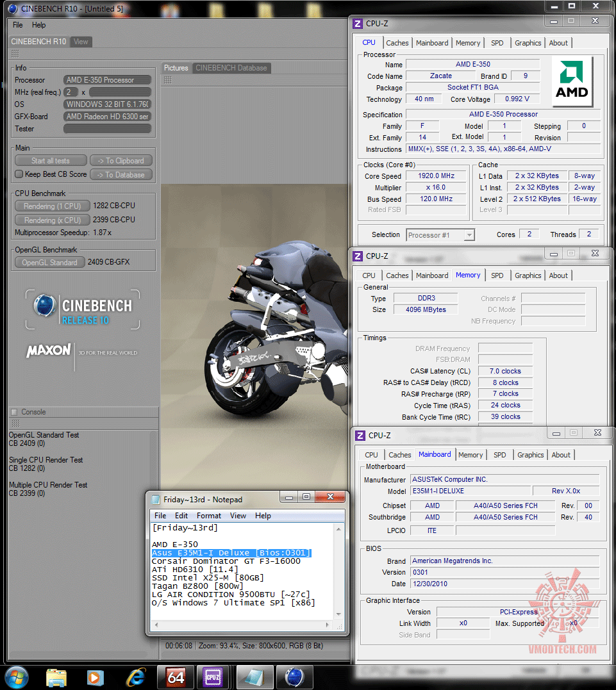Switch to the Cinebench View tab
Viewport: 616px width, 690px height.
81,42
